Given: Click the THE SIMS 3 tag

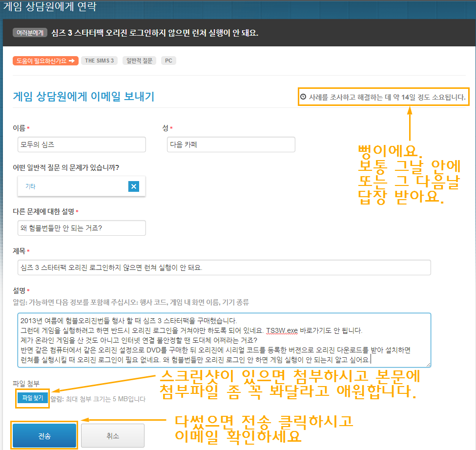Looking at the screenshot, I should click(99, 61).
